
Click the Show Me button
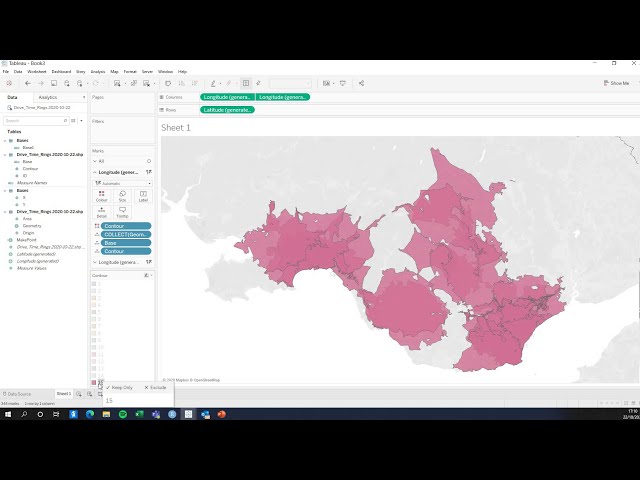tap(616, 83)
